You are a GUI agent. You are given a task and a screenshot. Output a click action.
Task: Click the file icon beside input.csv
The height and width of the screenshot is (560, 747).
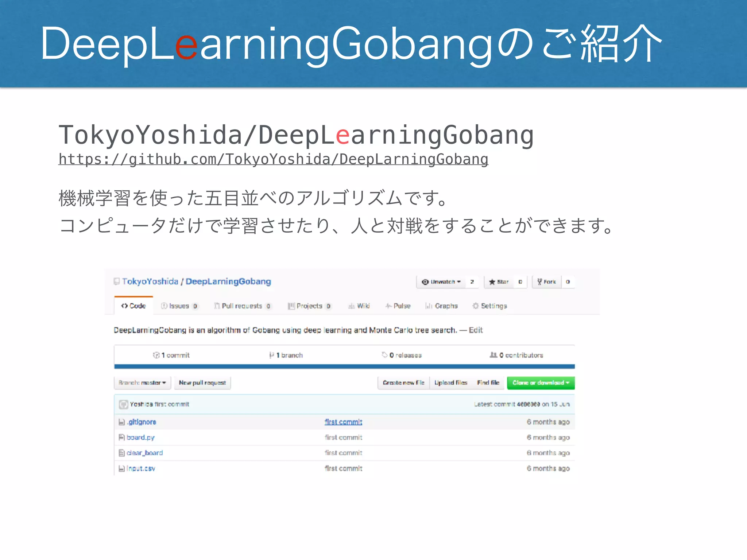coord(121,468)
